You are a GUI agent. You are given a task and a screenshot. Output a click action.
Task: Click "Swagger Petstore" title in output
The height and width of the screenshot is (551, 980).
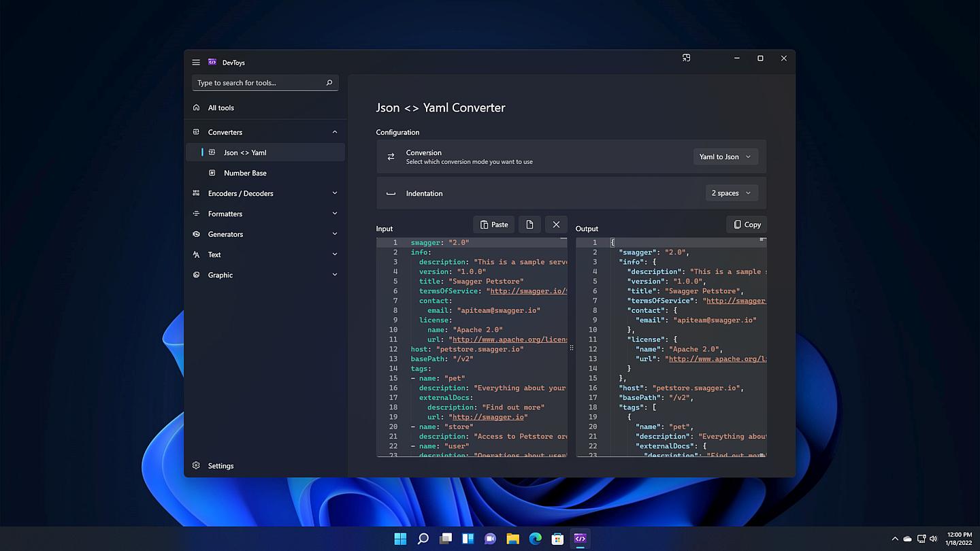point(704,291)
